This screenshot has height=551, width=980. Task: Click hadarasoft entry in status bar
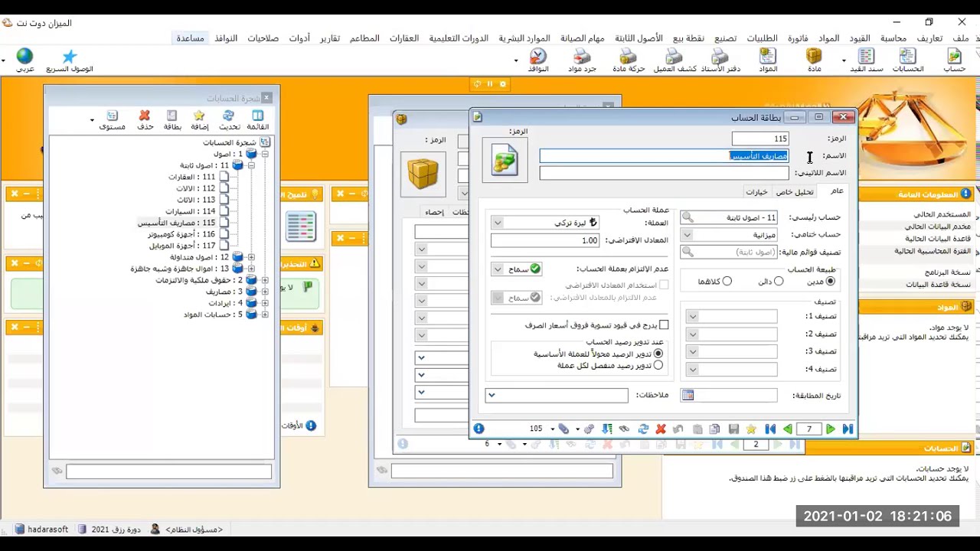41,530
